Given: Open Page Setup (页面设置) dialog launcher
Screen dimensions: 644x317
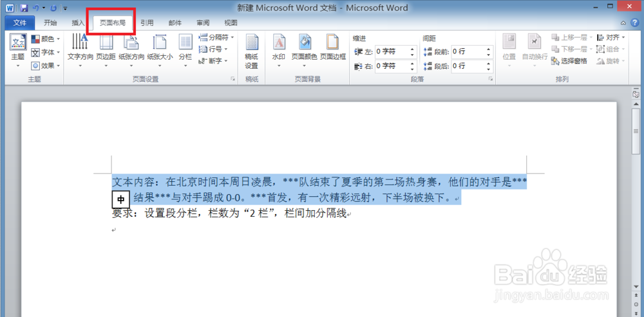Looking at the screenshot, I should coord(233,79).
